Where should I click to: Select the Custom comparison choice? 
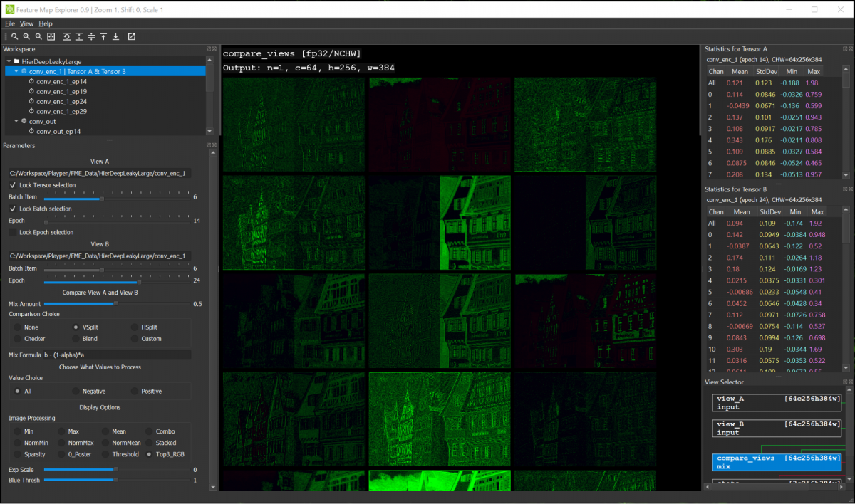135,339
